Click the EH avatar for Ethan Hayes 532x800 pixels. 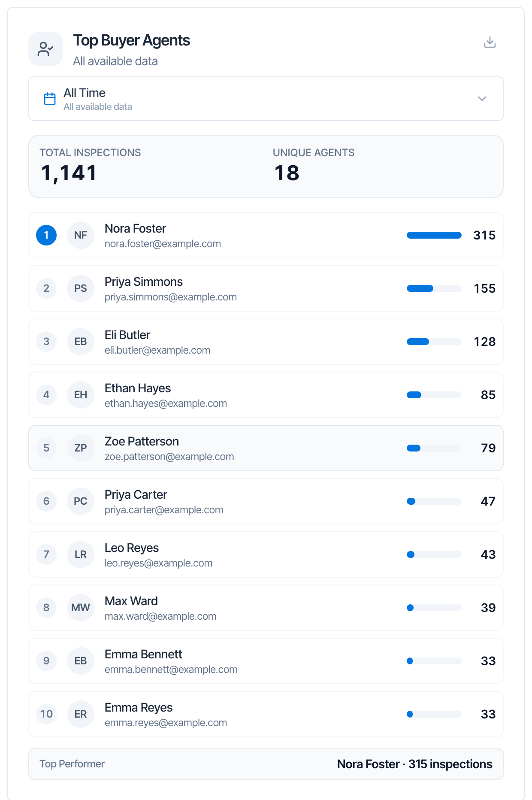tap(81, 395)
